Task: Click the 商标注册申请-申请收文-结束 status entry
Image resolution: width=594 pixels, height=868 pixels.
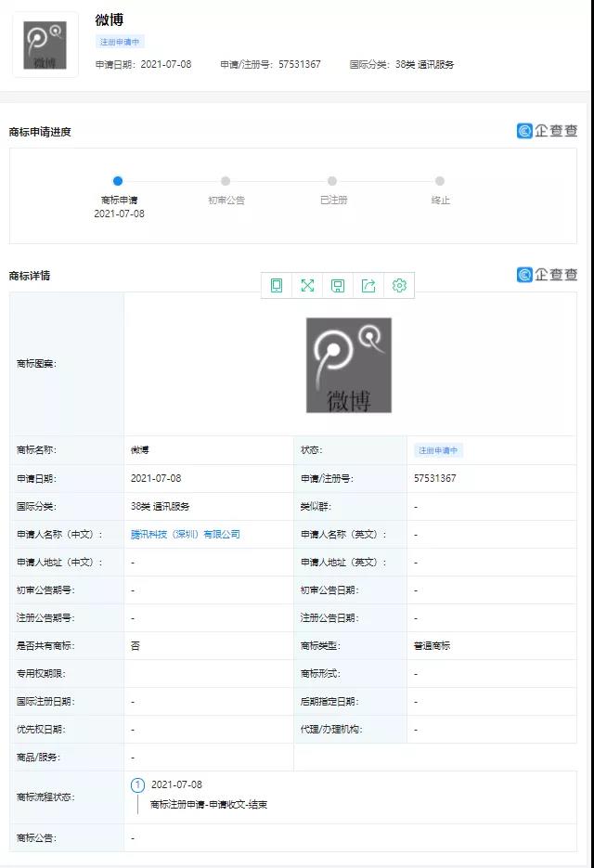Action: 209,805
